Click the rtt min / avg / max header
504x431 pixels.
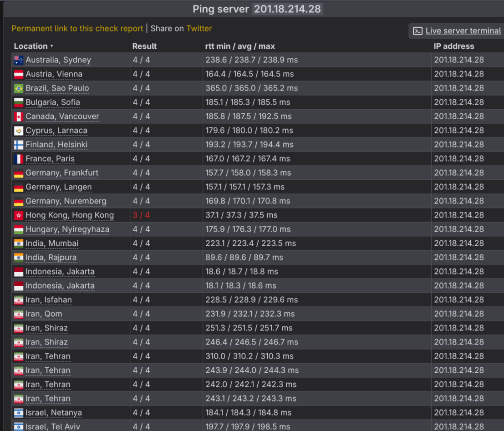click(240, 46)
